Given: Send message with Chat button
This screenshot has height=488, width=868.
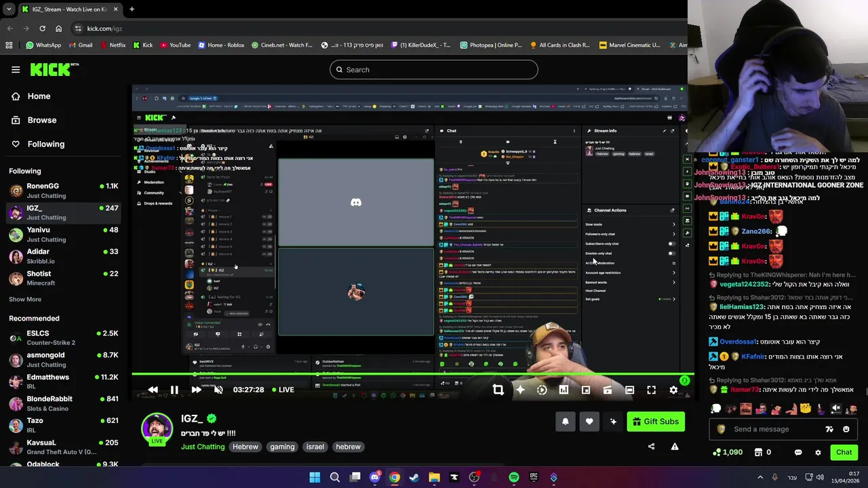Looking at the screenshot, I should point(844,452).
